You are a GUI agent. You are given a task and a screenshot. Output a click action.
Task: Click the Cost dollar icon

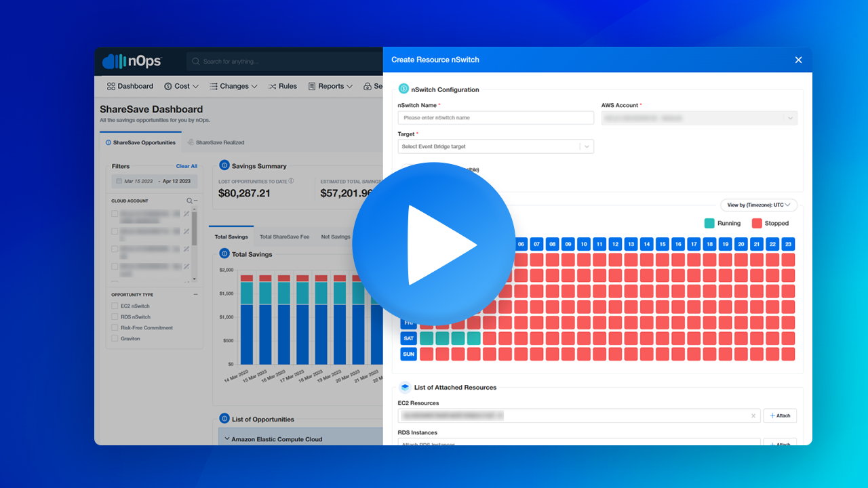pyautogui.click(x=168, y=86)
